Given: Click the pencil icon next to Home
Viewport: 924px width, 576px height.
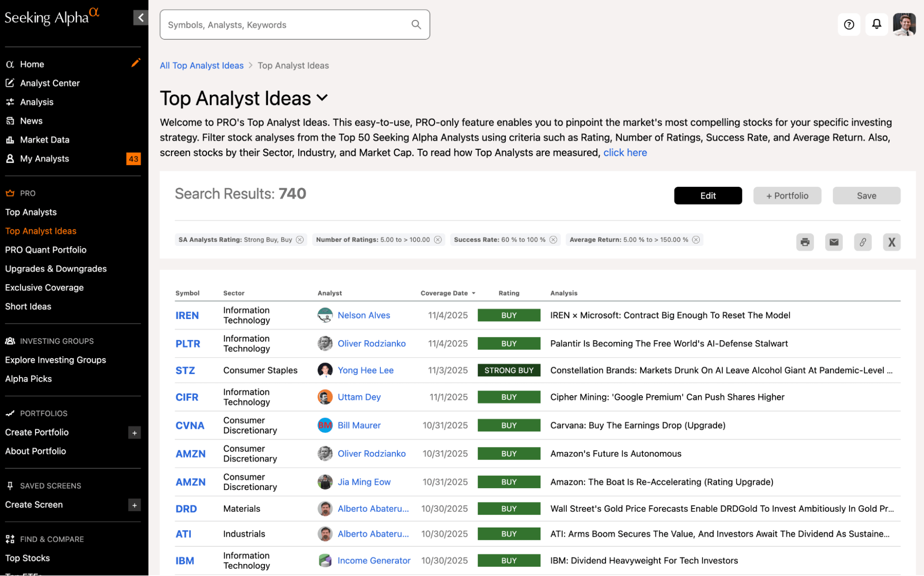Looking at the screenshot, I should tap(136, 63).
